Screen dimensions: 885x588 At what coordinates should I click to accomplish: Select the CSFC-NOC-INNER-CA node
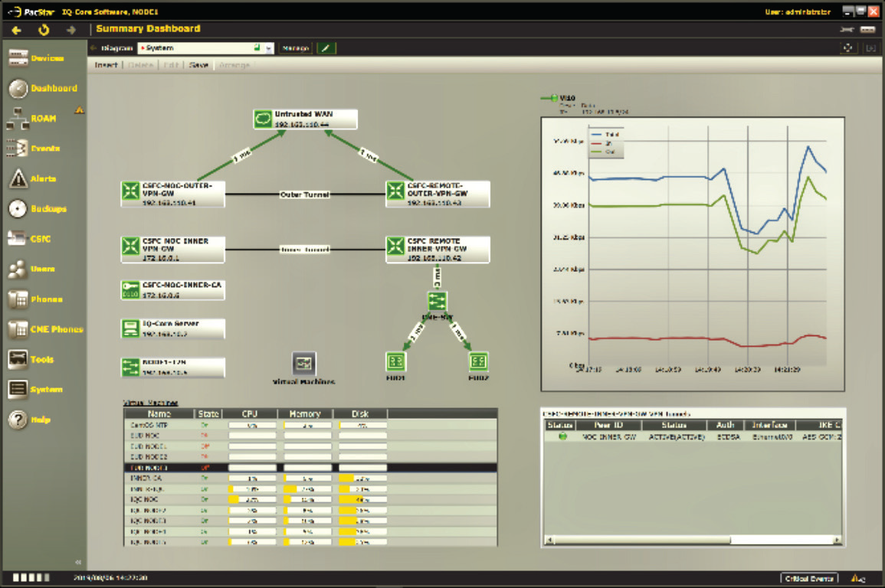pyautogui.click(x=172, y=289)
